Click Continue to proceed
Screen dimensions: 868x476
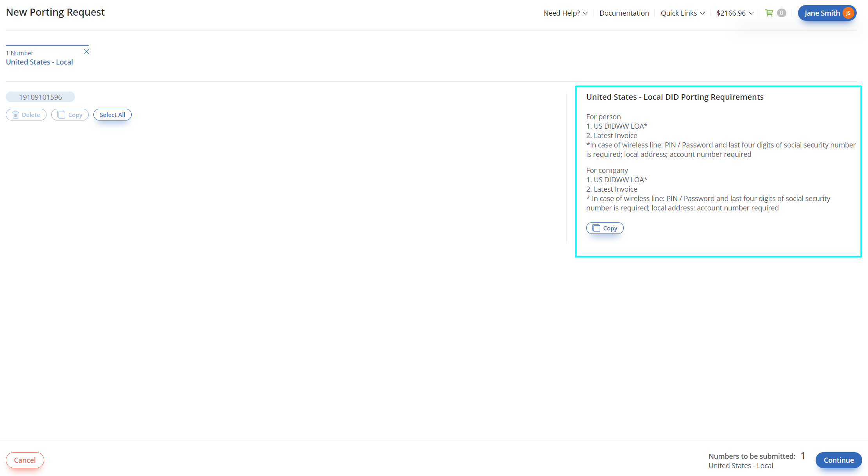839,460
